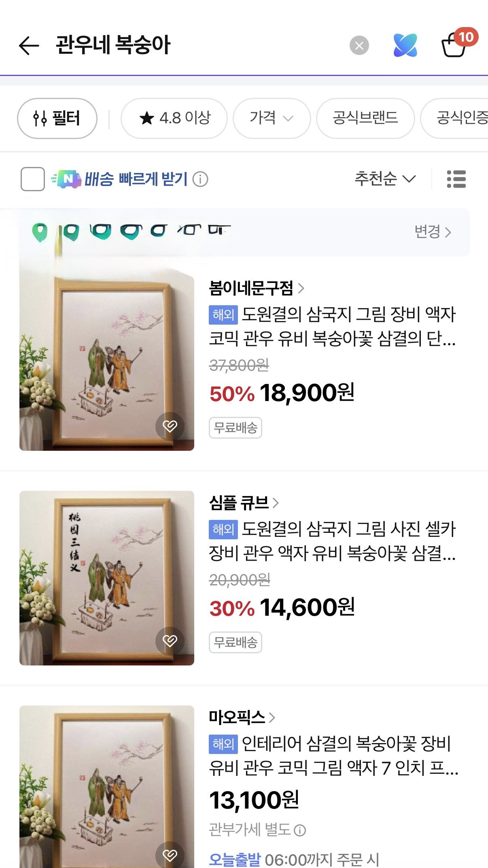Visit the 봄이네문구점 store page

tap(256, 288)
